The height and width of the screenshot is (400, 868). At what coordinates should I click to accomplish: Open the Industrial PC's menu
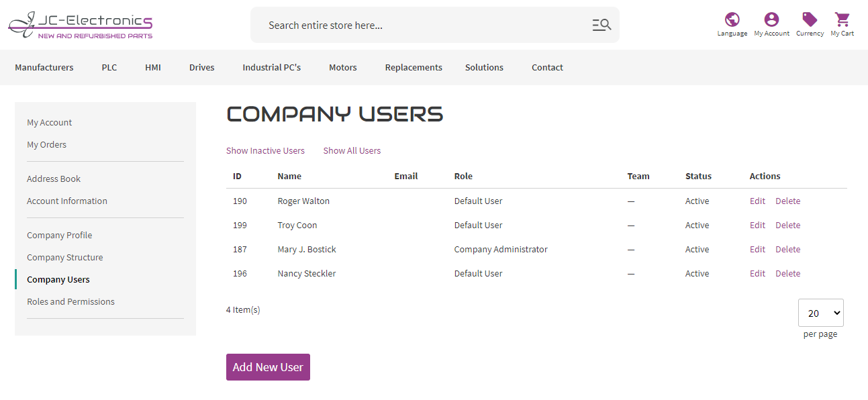[272, 67]
